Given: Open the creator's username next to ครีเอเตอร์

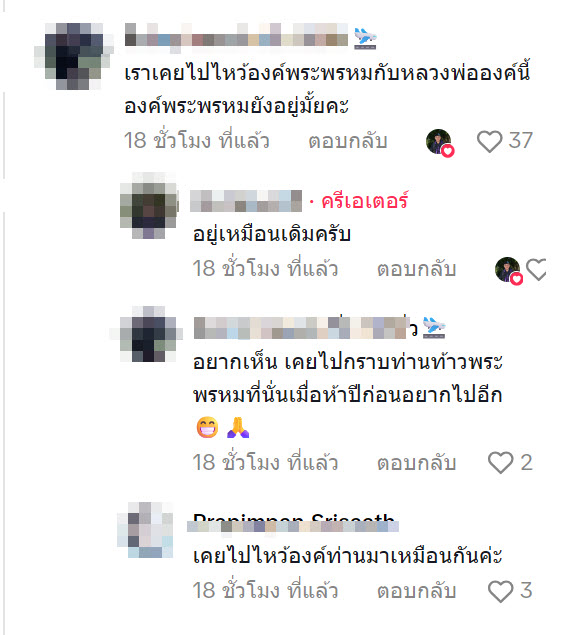Looking at the screenshot, I should (246, 201).
